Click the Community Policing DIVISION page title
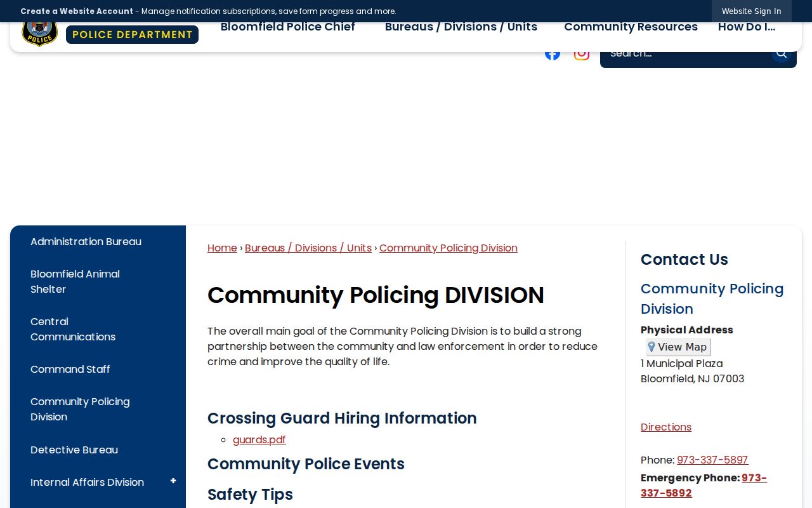The width and height of the screenshot is (812, 508). (x=376, y=295)
